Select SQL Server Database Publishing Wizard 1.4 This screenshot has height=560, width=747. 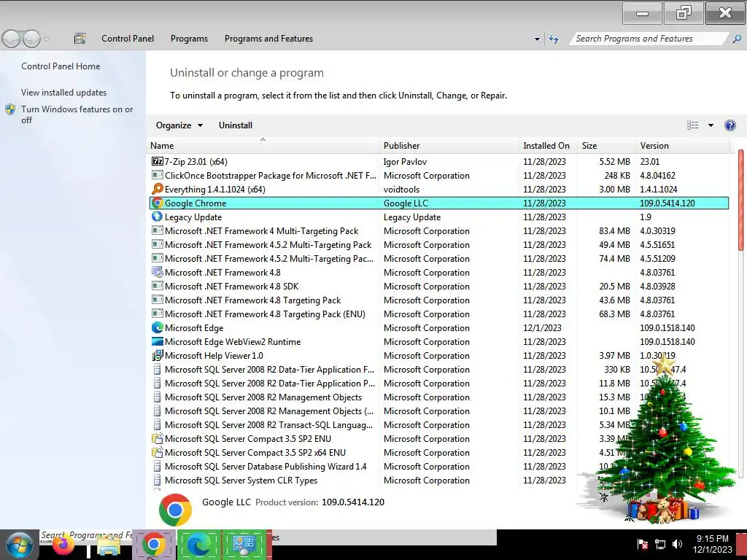(x=438, y=466)
